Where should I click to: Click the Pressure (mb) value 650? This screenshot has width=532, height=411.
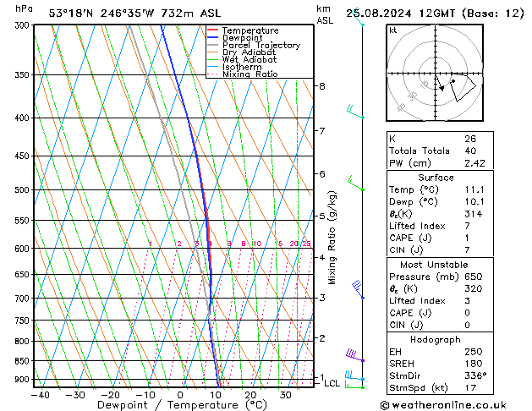pyautogui.click(x=474, y=277)
